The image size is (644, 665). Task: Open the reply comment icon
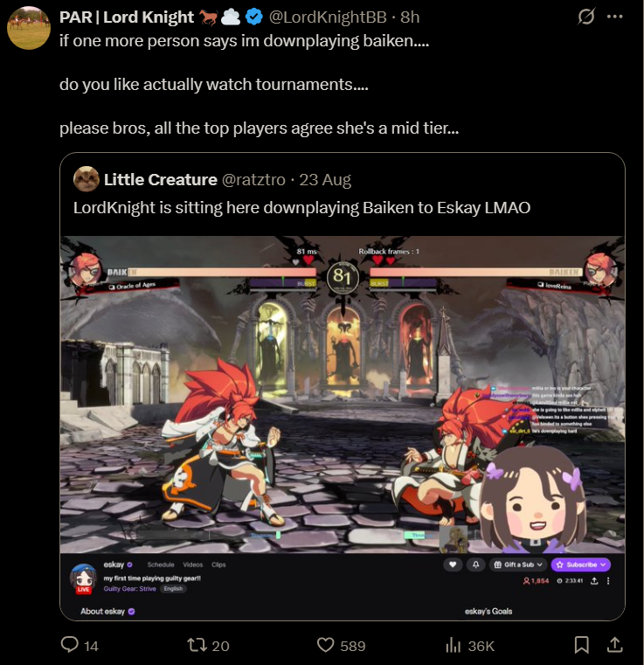[70, 645]
